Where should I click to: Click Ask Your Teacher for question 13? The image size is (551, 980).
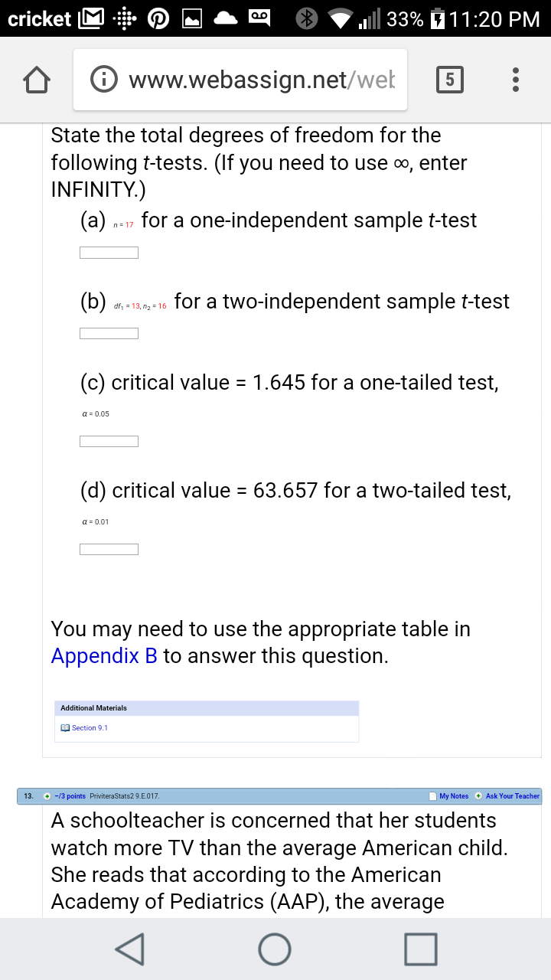pos(512,796)
